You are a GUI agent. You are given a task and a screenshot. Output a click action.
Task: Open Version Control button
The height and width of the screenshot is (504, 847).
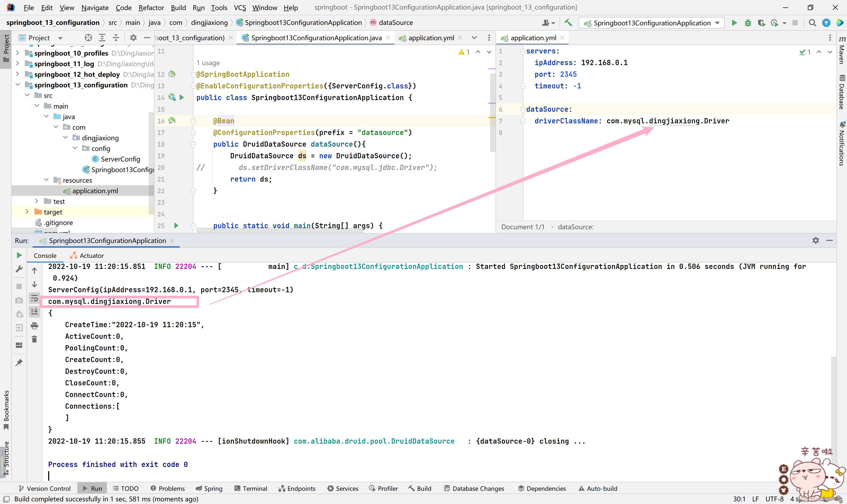(x=44, y=488)
